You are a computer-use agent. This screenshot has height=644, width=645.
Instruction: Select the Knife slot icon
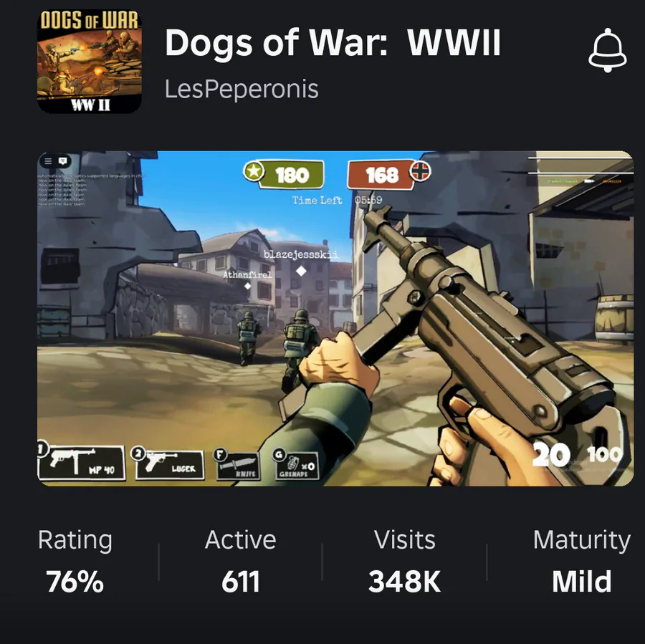[x=237, y=464]
